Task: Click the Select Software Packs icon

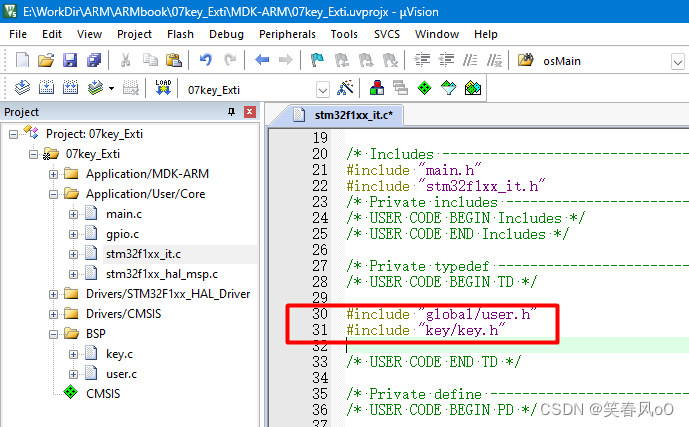Action: (x=449, y=88)
